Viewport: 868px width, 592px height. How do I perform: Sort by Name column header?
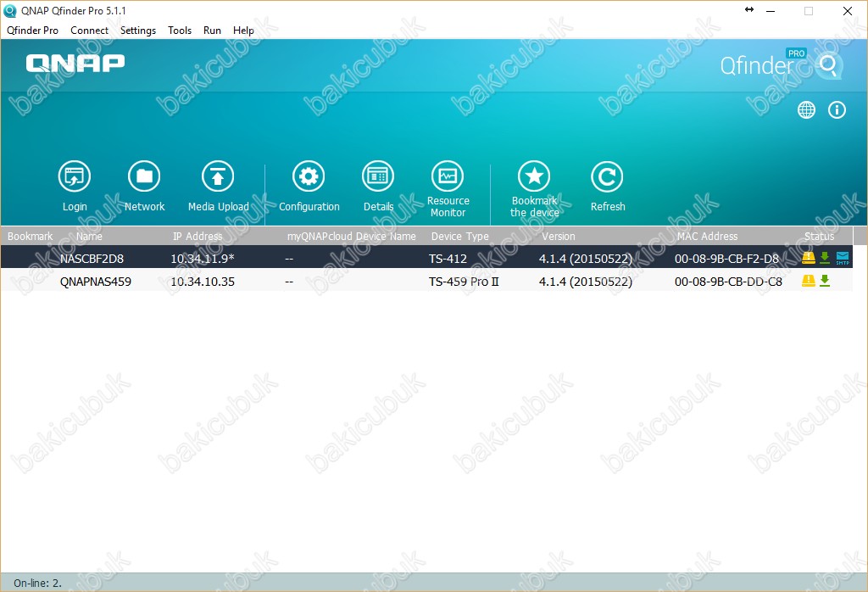click(x=89, y=236)
